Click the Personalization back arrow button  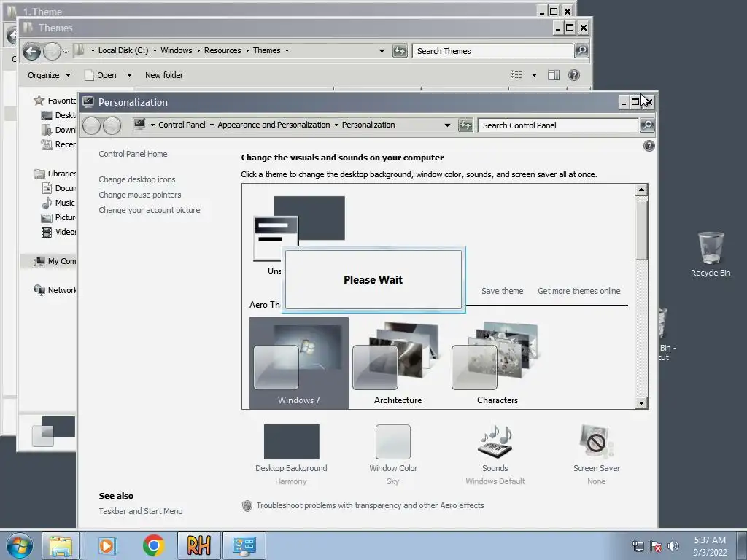pos(91,125)
